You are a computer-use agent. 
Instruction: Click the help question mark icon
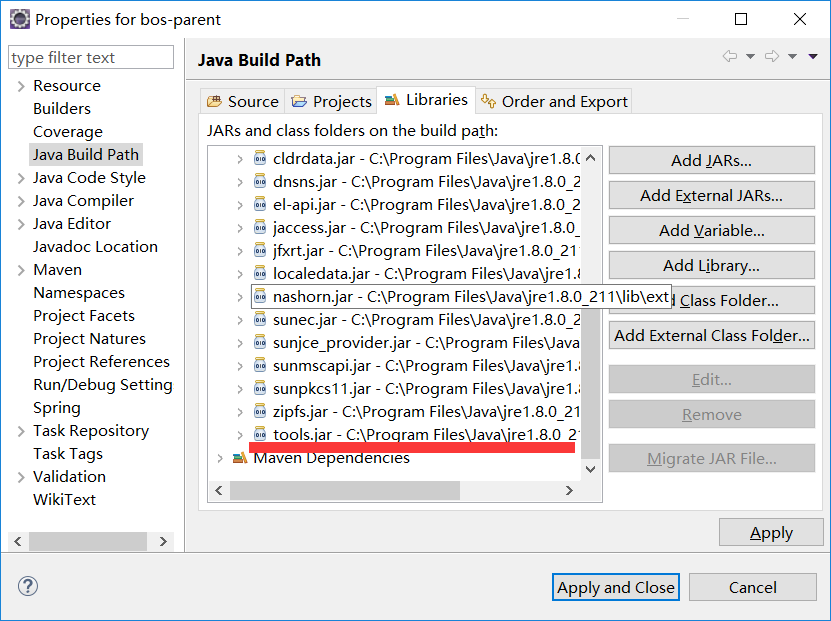[x=27, y=586]
